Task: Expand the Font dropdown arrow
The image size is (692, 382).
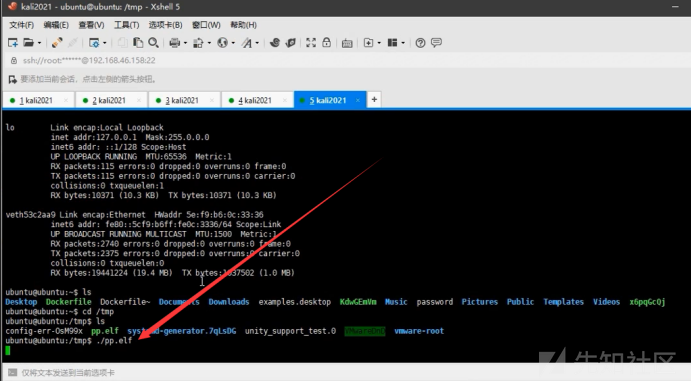Action: 257,43
